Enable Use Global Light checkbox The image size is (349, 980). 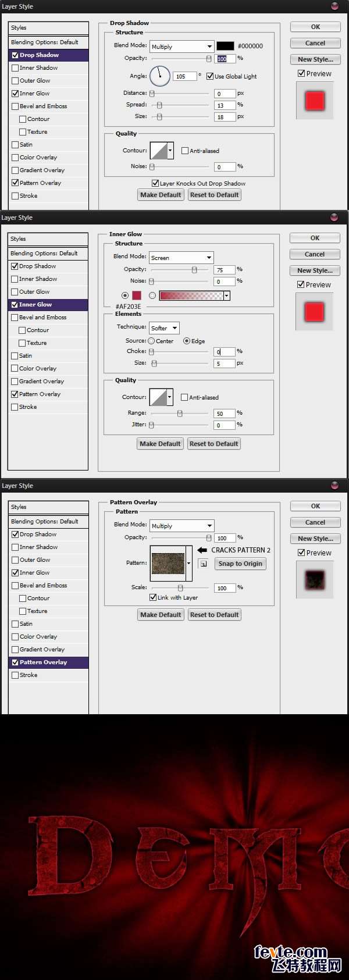coord(210,76)
